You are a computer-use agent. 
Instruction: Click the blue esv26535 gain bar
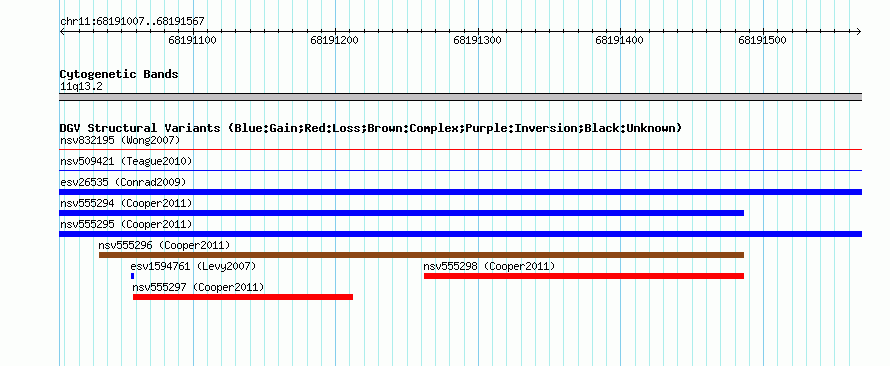point(460,192)
